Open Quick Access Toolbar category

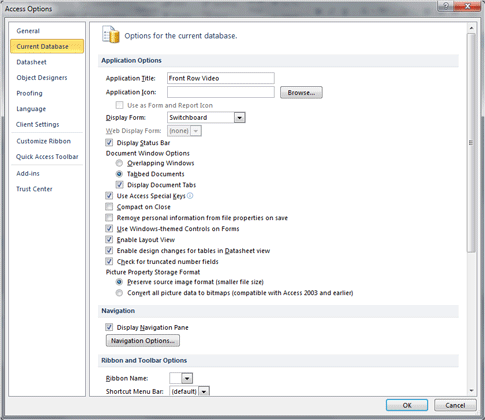[47, 157]
